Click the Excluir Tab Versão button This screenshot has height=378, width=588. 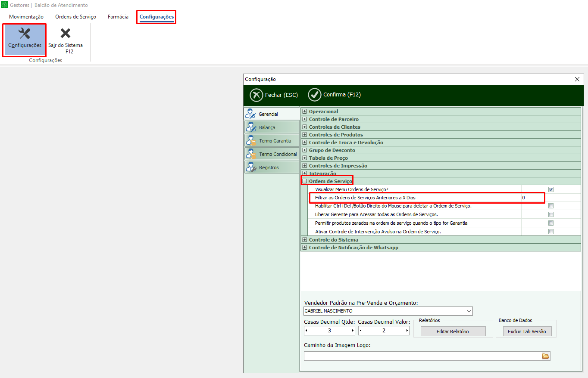pyautogui.click(x=527, y=332)
